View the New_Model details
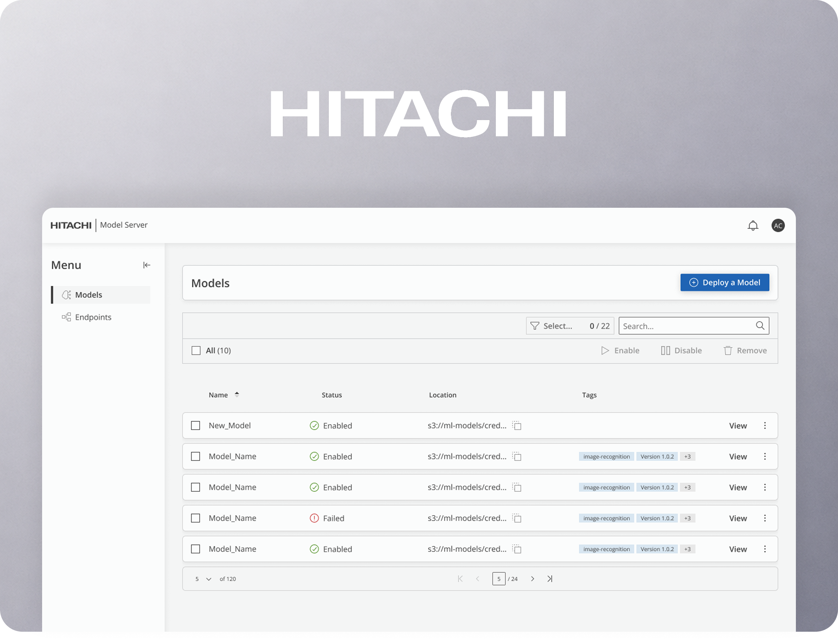 (x=738, y=425)
